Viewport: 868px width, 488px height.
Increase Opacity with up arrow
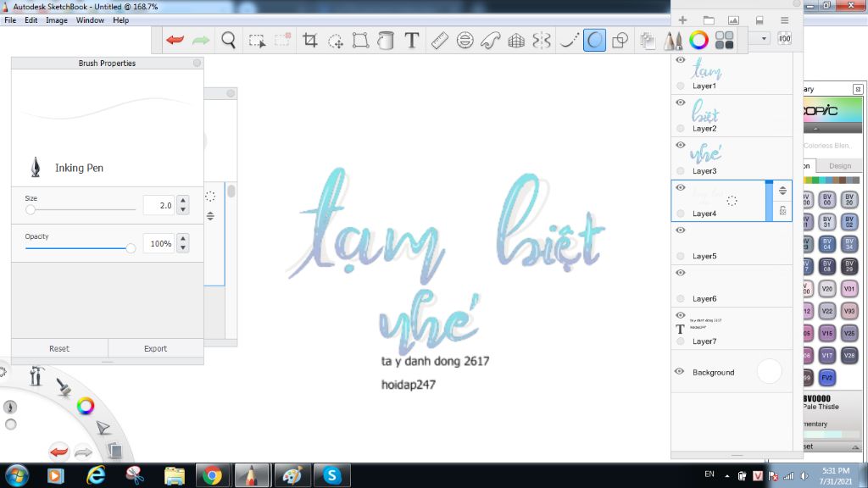183,238
